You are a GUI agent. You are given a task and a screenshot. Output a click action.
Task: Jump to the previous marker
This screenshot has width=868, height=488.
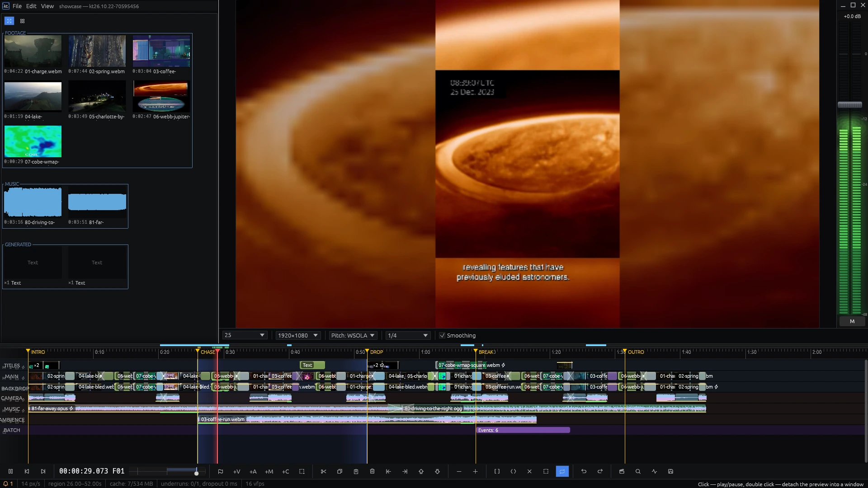pos(27,471)
